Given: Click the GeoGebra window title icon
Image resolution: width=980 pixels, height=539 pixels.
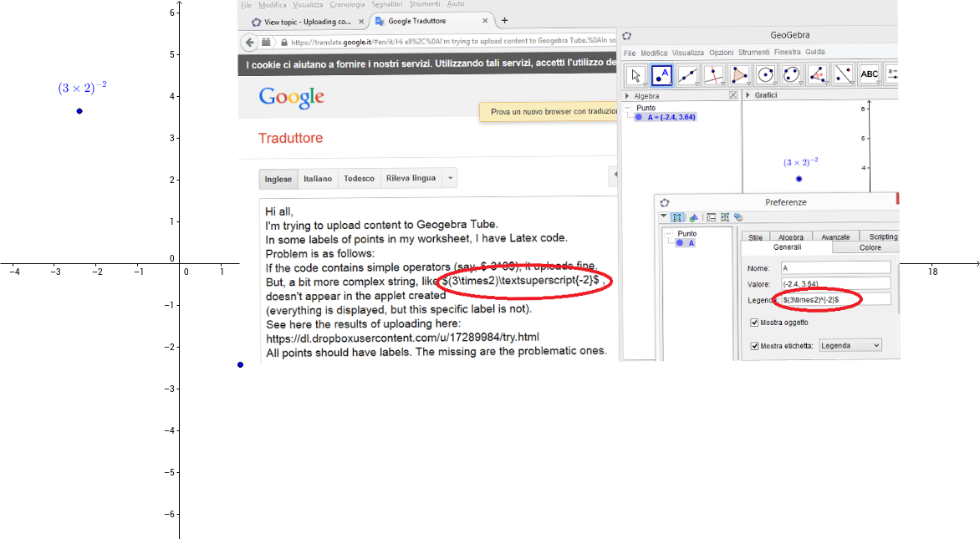Looking at the screenshot, I should 627,36.
